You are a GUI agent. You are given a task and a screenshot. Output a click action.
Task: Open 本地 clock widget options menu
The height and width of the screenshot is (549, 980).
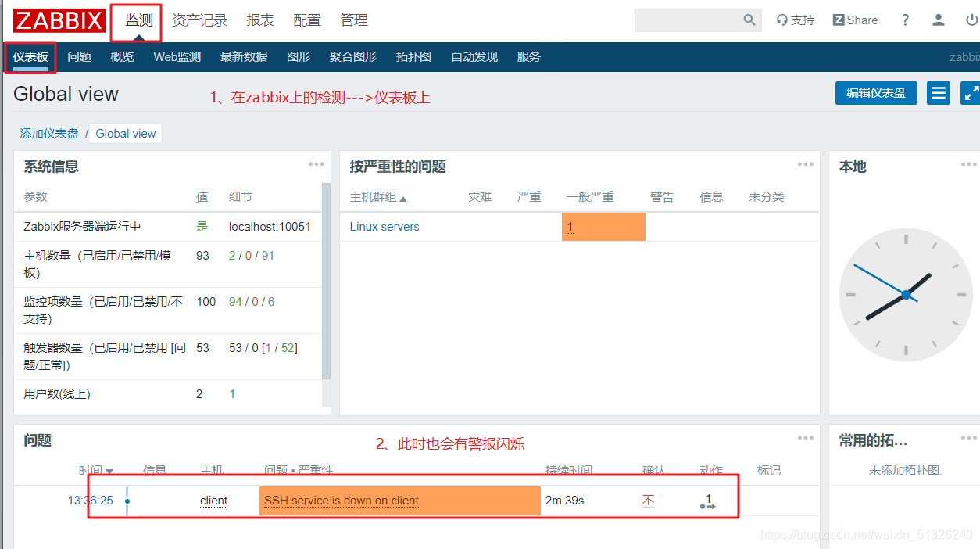coord(969,164)
